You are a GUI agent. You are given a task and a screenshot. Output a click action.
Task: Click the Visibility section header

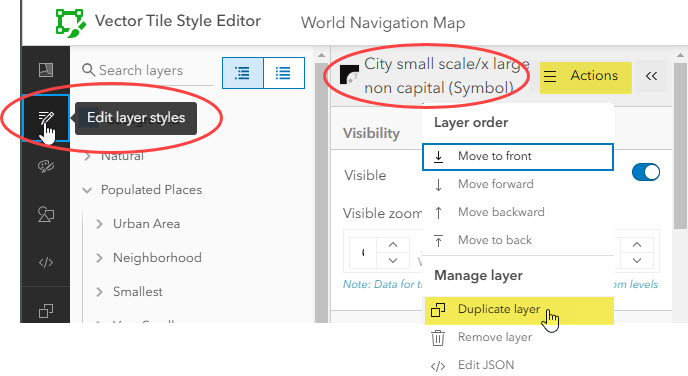[371, 133]
